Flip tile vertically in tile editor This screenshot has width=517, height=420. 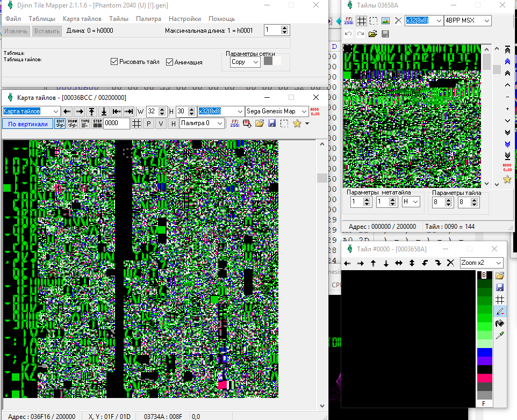coord(412,263)
